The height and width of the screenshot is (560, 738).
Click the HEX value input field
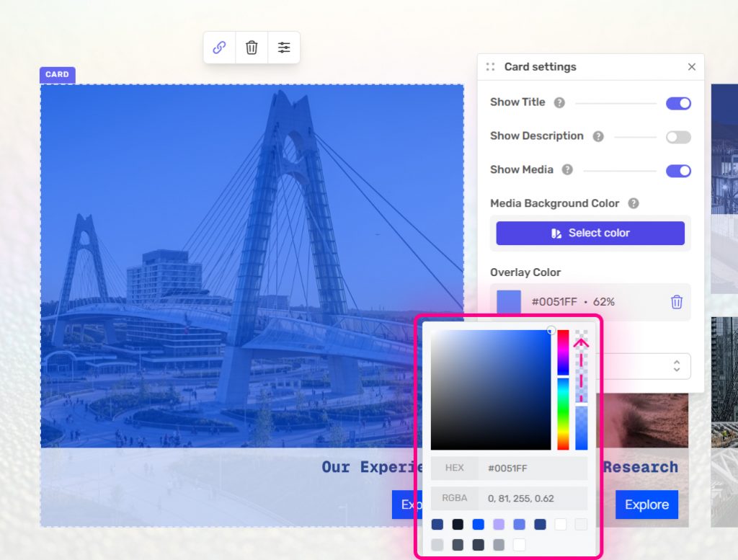click(533, 468)
